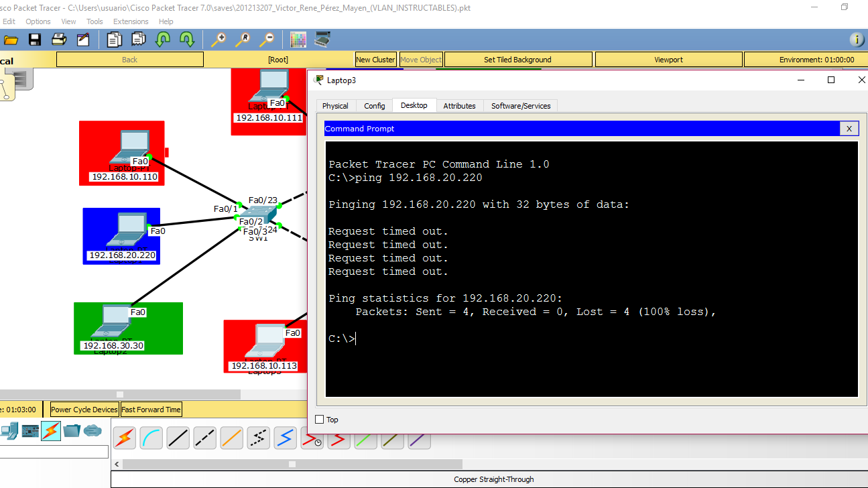Choose the Phone dotted zigzag cable
The image size is (868, 488).
pos(258,438)
